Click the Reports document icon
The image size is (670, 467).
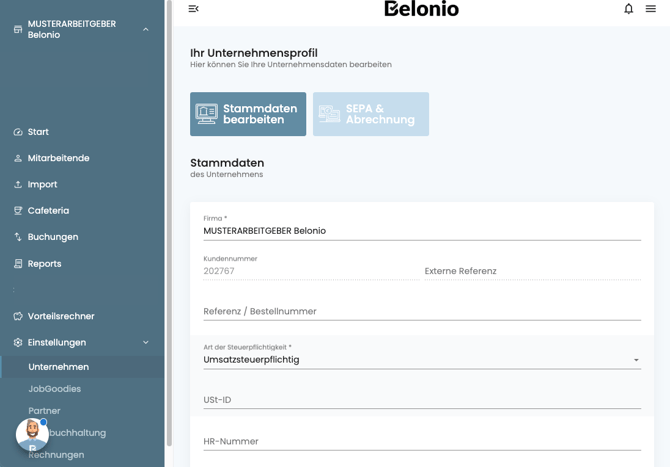click(x=18, y=264)
